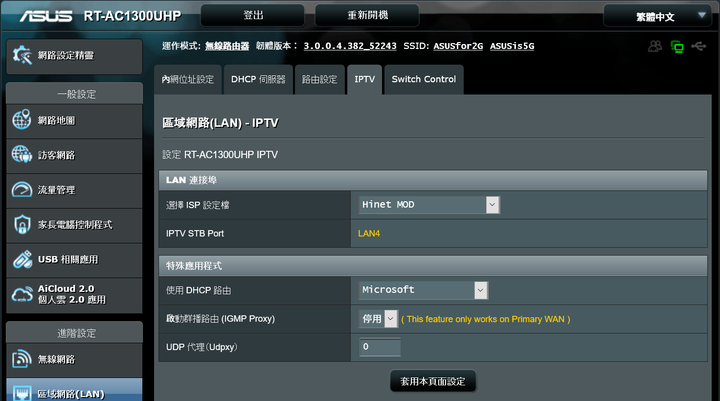Click the UDP 代理 (Udpxy) input field
The image size is (720, 401).
(380, 347)
